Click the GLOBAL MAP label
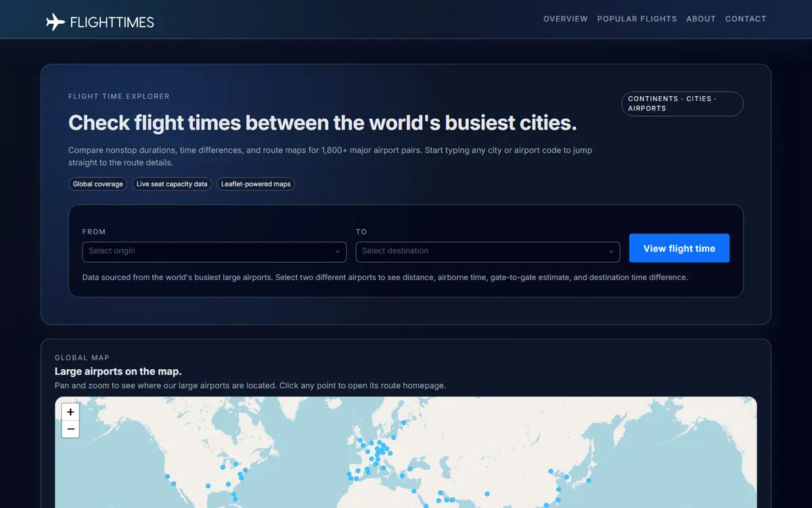Viewport: 812px width, 508px height. (x=82, y=358)
